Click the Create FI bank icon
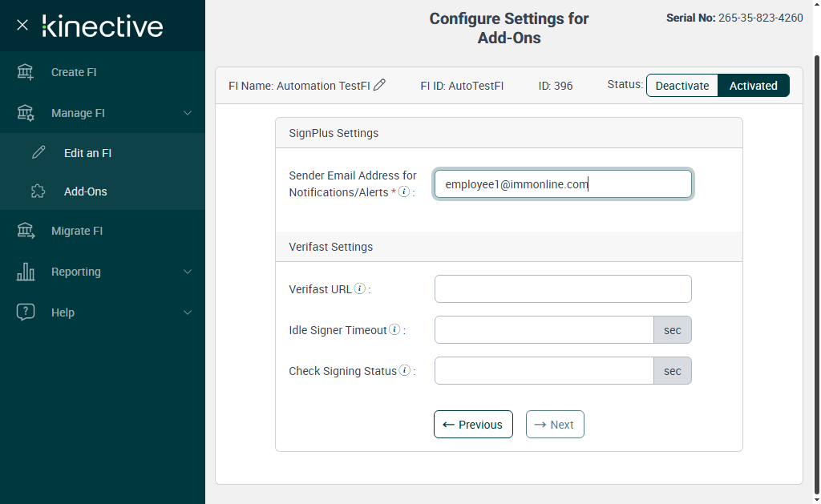This screenshot has width=821, height=504. point(26,72)
